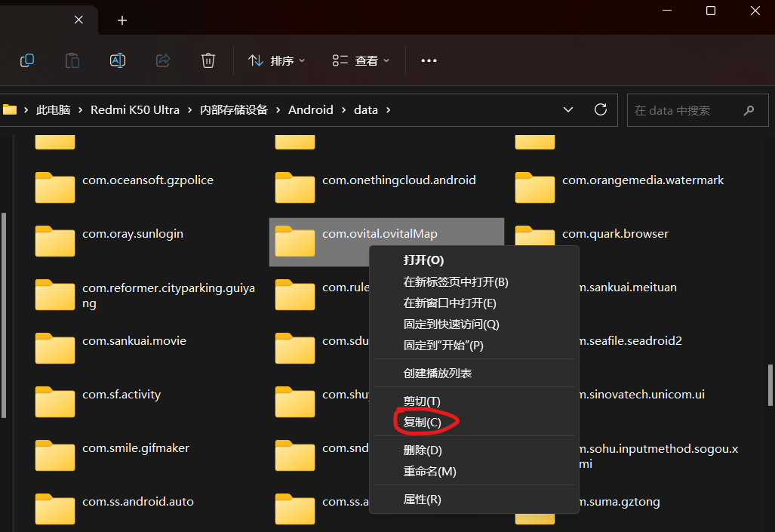775x532 pixels.
Task: Expand chevron after 此电脑 in breadcrumb
Action: [81, 109]
